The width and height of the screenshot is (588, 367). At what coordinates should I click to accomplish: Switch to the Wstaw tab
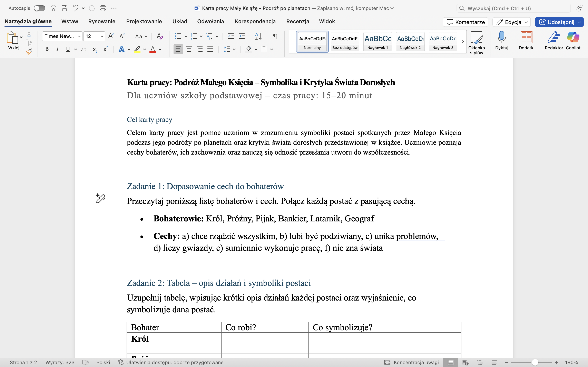click(x=70, y=21)
